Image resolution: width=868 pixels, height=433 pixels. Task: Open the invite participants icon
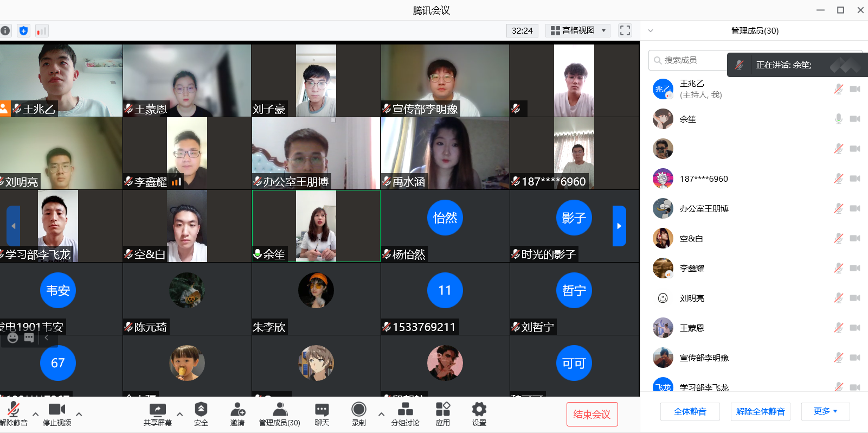237,414
